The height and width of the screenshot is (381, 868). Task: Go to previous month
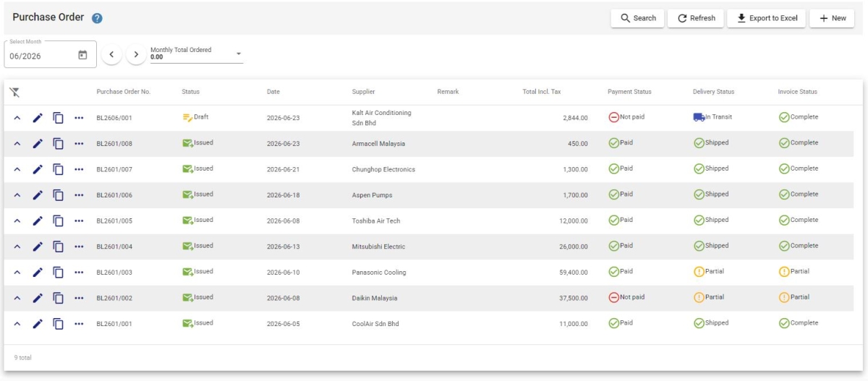pyautogui.click(x=111, y=54)
